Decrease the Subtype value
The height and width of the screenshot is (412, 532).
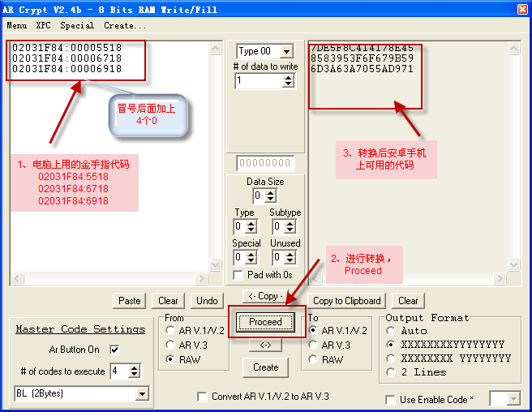point(290,230)
